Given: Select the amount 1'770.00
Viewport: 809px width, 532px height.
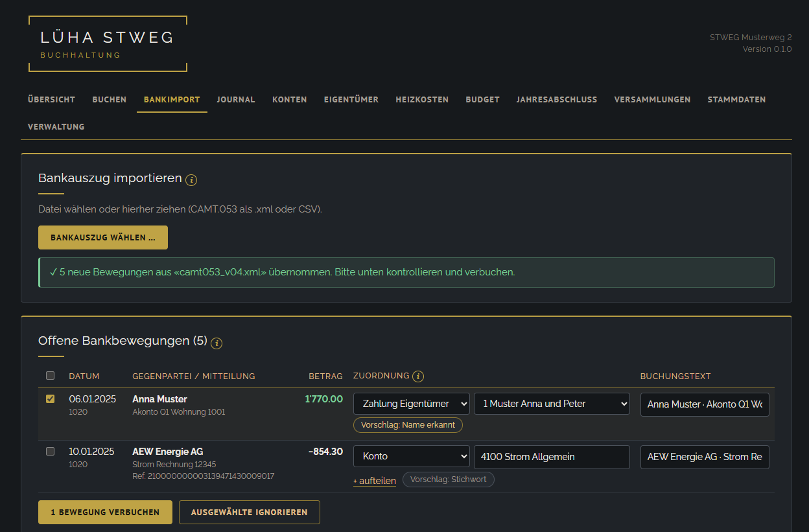Looking at the screenshot, I should [324, 399].
